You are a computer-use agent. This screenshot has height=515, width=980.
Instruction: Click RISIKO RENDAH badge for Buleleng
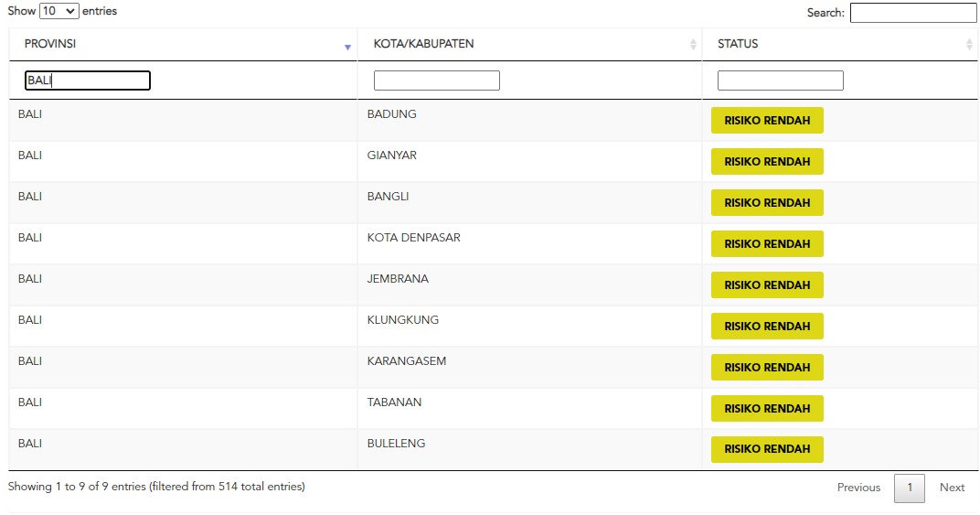coord(767,449)
